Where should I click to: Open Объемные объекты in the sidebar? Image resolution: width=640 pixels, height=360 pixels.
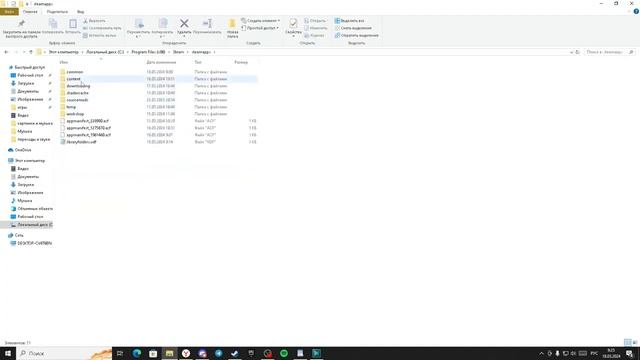(35, 209)
